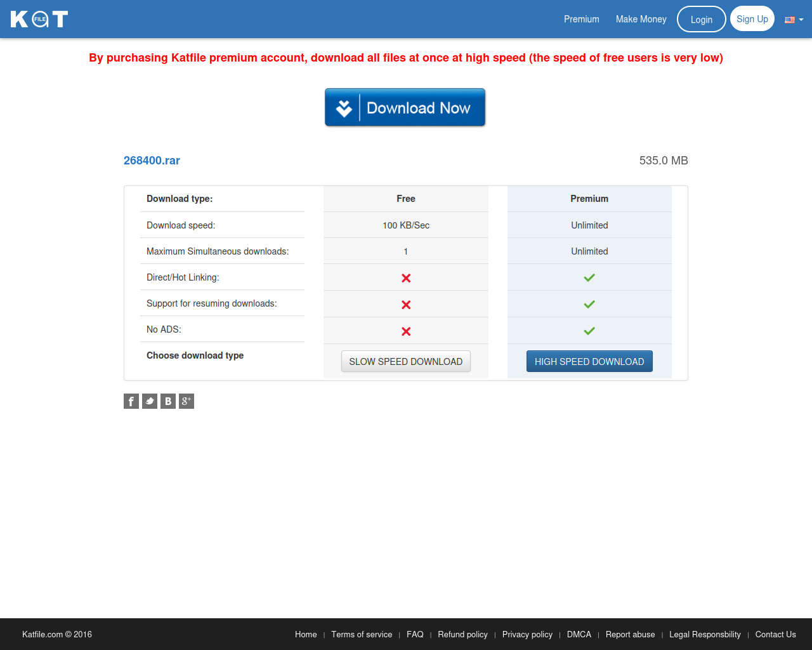Open Terms of service footer link
The height and width of the screenshot is (650, 812).
pos(362,634)
